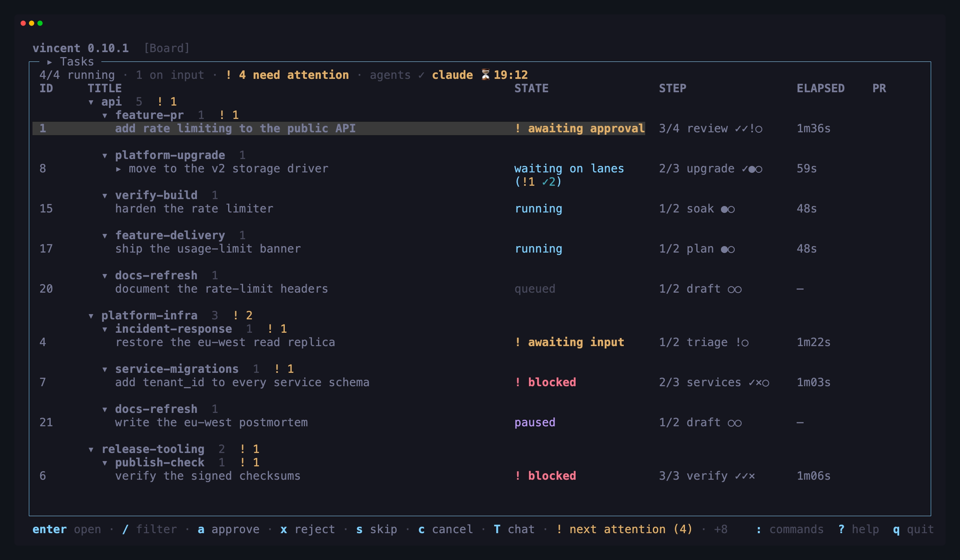
Task: Click the 'a approve' shortcut
Action: [x=228, y=529]
